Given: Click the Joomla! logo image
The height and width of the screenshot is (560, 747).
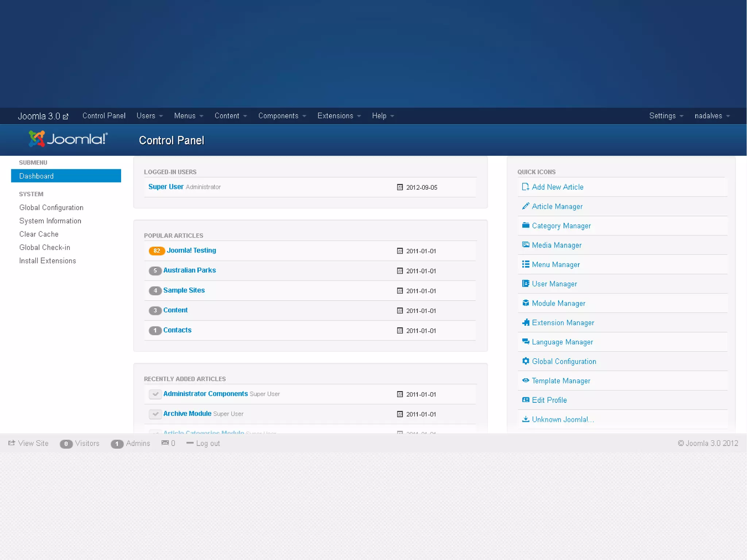Looking at the screenshot, I should (x=68, y=139).
